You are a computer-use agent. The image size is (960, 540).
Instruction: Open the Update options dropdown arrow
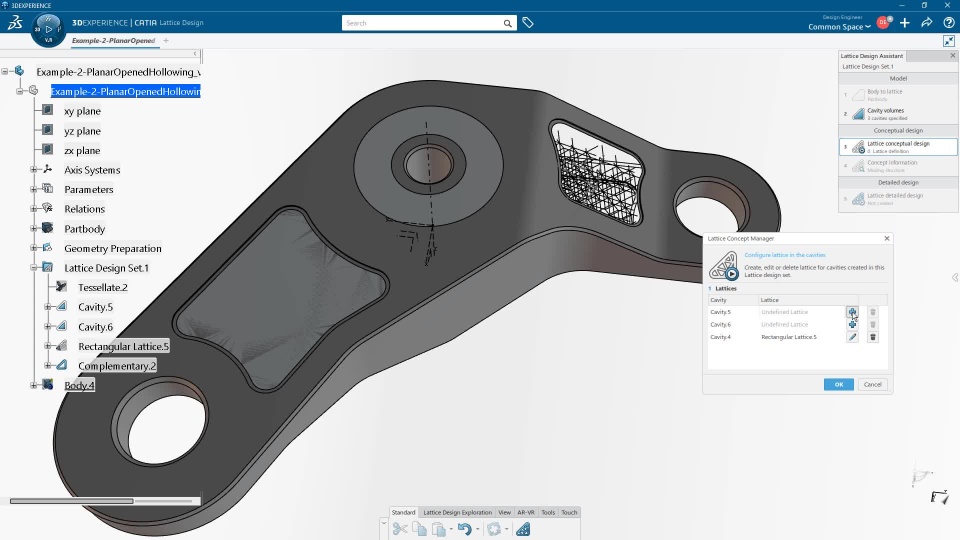[x=506, y=529]
